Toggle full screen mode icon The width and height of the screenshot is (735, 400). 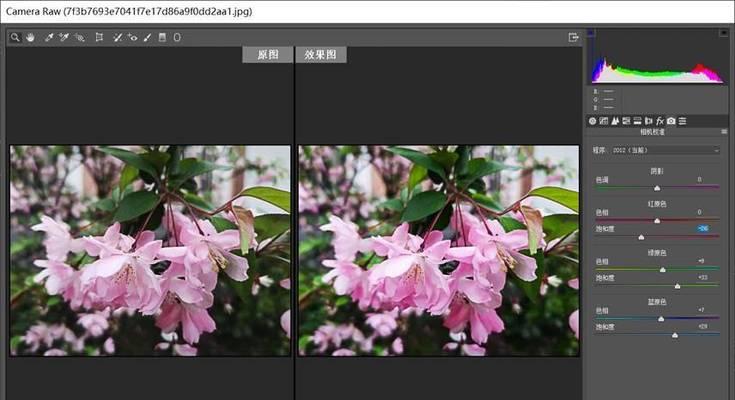pos(573,37)
